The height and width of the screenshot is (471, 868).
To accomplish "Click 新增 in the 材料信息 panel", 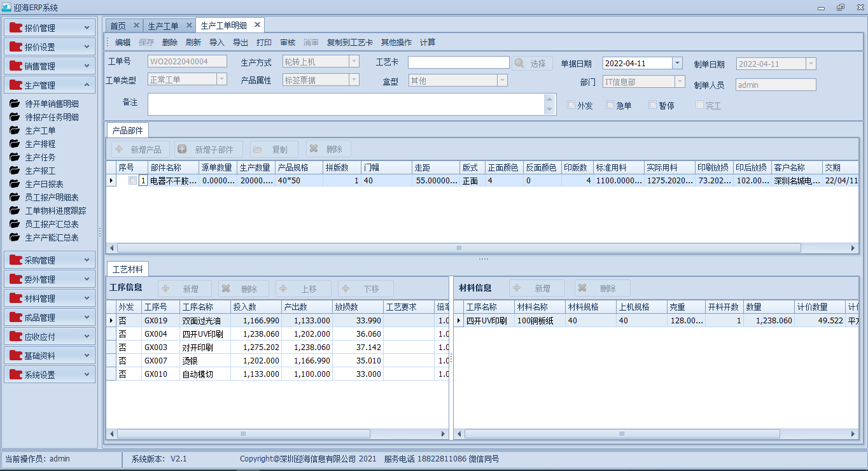I will pyautogui.click(x=536, y=288).
